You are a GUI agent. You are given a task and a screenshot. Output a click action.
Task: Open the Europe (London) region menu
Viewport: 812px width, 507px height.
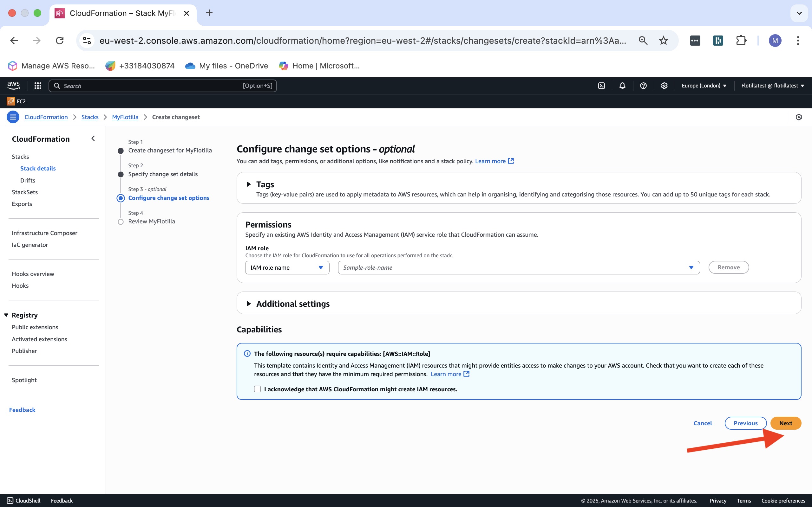click(x=704, y=86)
